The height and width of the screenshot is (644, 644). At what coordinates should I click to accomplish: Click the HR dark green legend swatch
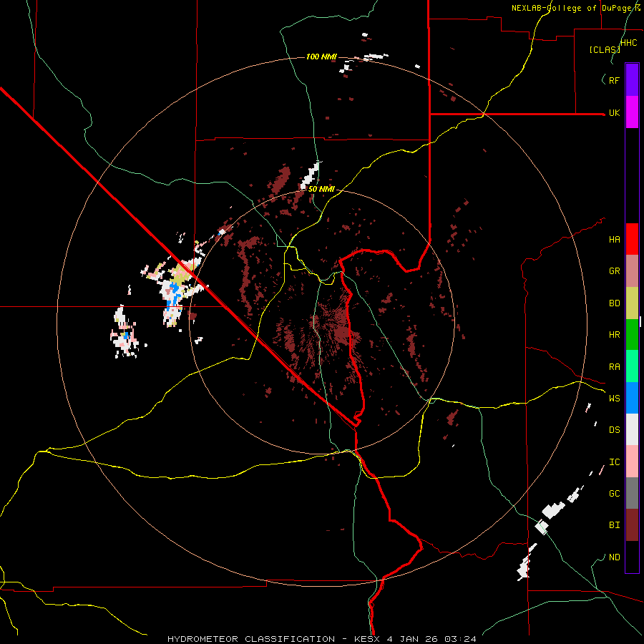click(632, 335)
